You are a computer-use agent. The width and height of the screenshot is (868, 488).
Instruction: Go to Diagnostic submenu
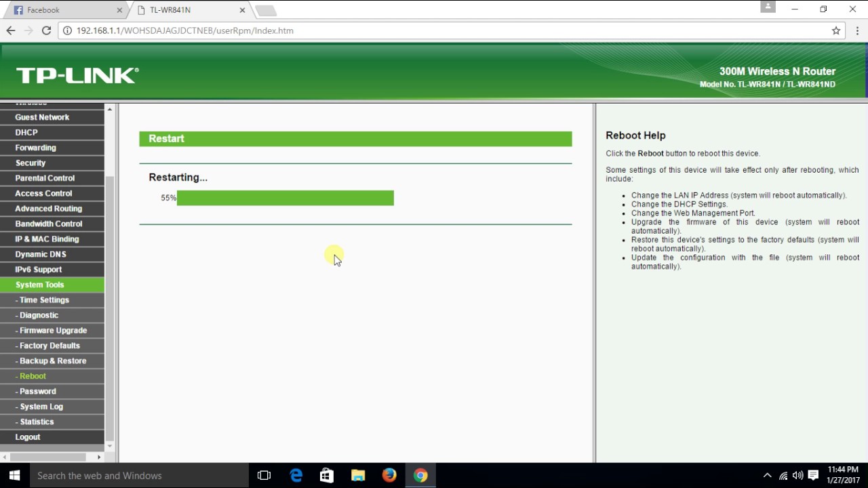[52, 315]
